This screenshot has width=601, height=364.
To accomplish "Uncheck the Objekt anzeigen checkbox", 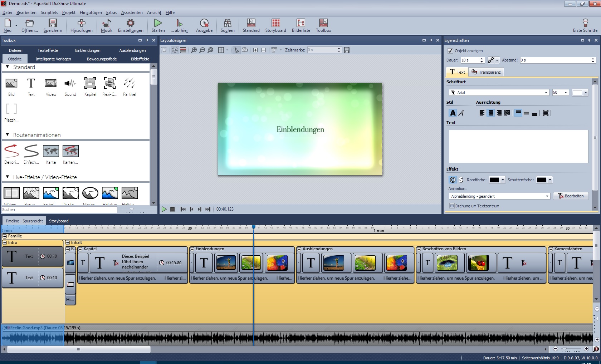I will tap(450, 51).
